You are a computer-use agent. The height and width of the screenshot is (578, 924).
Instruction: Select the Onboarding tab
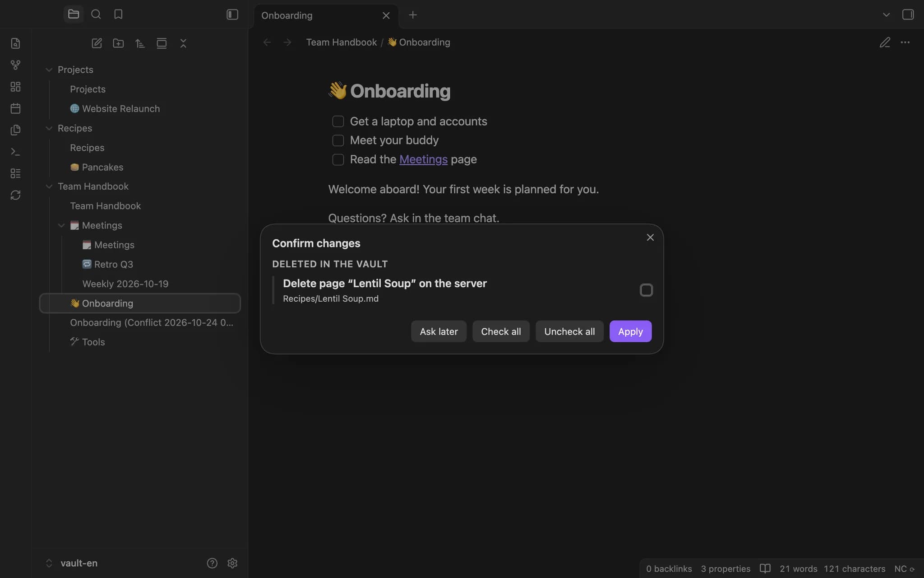pyautogui.click(x=326, y=16)
